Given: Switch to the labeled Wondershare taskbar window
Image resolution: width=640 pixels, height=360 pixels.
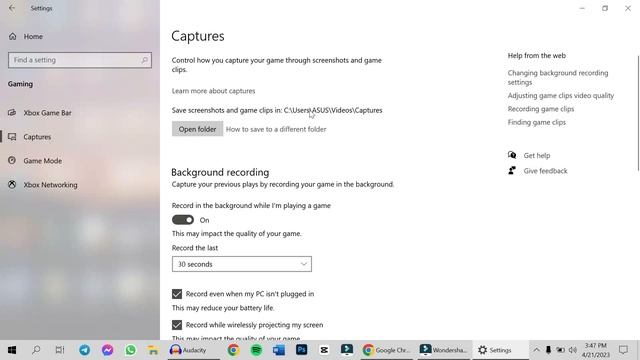Looking at the screenshot, I should pos(443,350).
